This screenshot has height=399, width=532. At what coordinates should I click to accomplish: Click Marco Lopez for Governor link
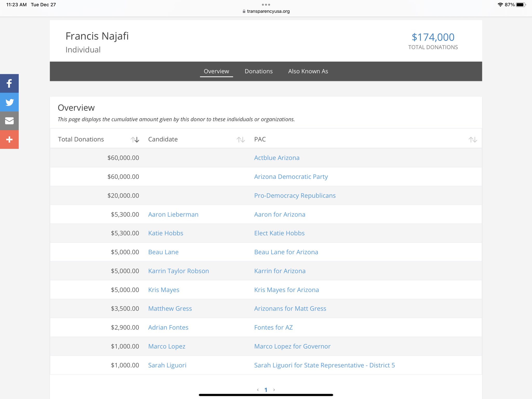(x=292, y=346)
